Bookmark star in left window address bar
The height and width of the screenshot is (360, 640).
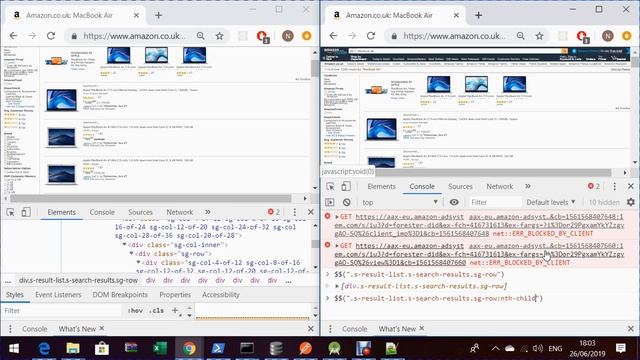point(220,36)
